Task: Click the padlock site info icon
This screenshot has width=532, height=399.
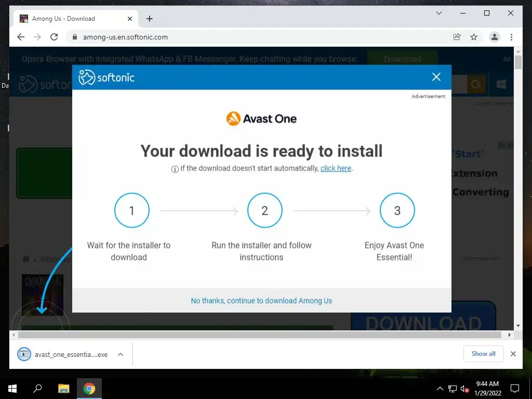Action: pos(75,37)
